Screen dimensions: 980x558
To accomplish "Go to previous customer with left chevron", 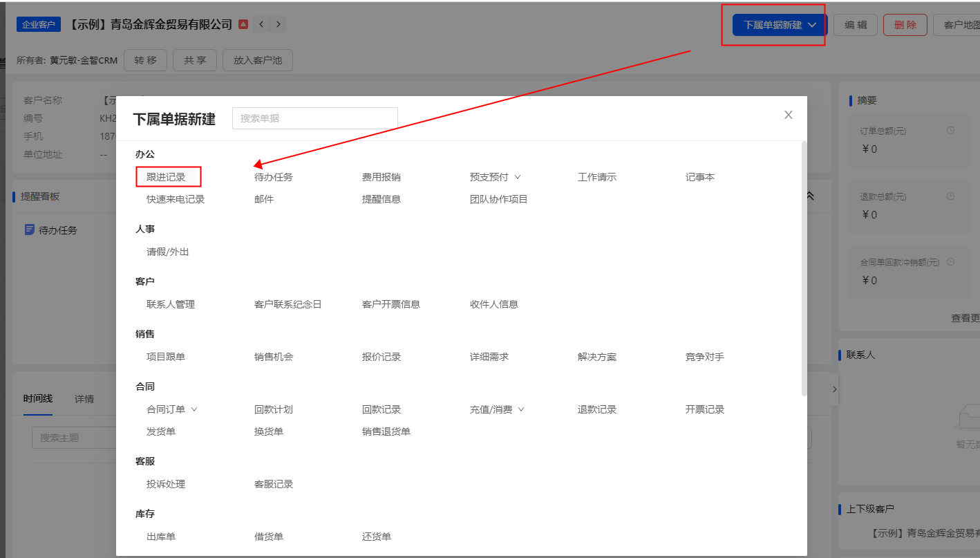I will click(x=261, y=24).
